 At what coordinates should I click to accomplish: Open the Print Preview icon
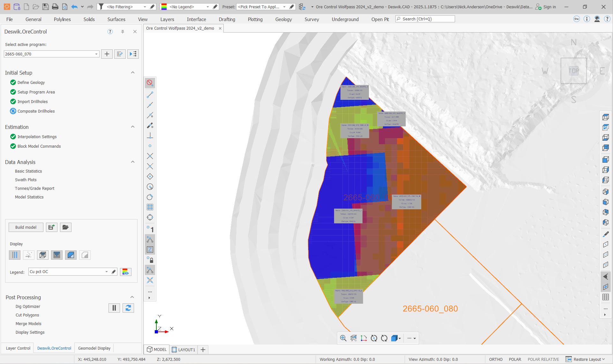64,7
